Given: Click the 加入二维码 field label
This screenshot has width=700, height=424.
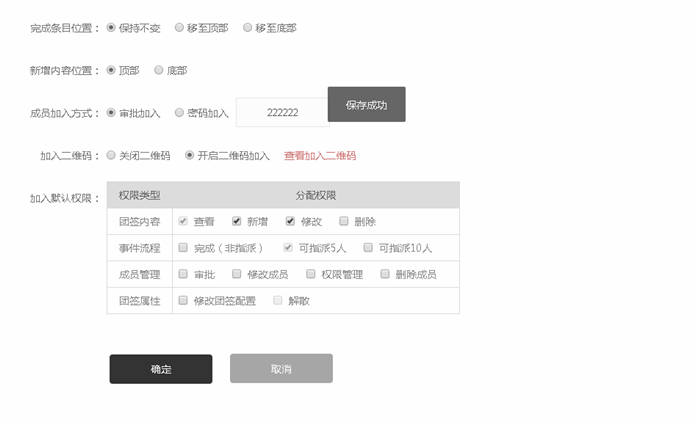Looking at the screenshot, I should pyautogui.click(x=69, y=156).
